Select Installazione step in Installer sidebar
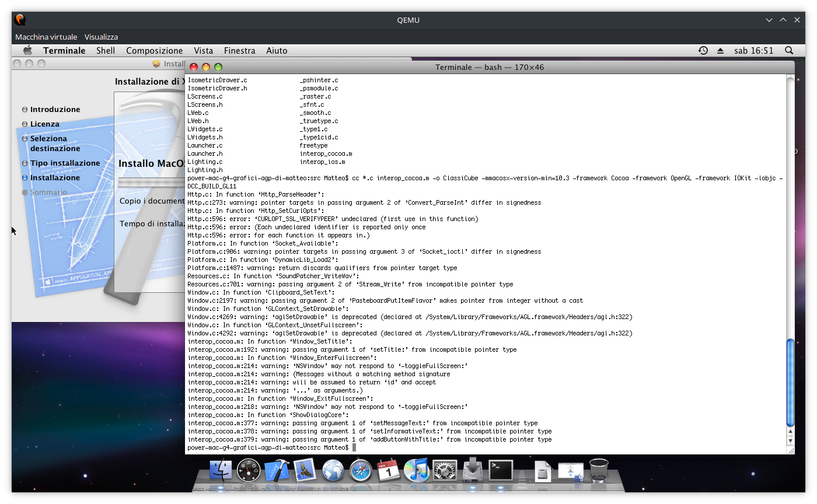Viewport: 817px width, 504px height. [x=55, y=177]
